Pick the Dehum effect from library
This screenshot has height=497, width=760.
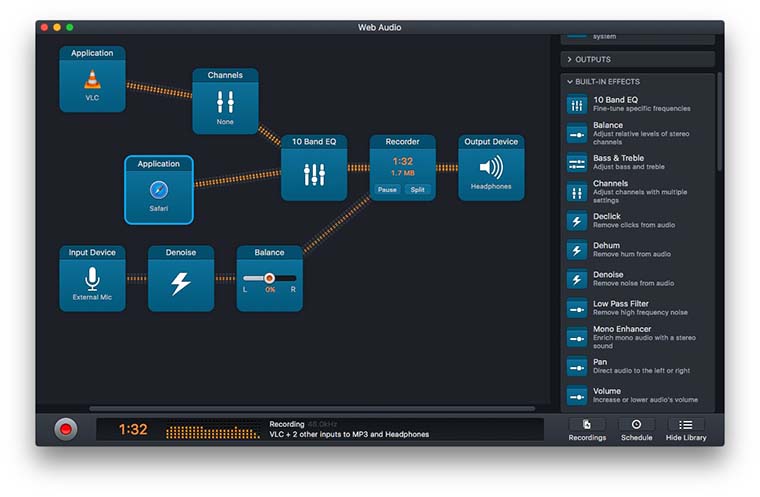606,250
